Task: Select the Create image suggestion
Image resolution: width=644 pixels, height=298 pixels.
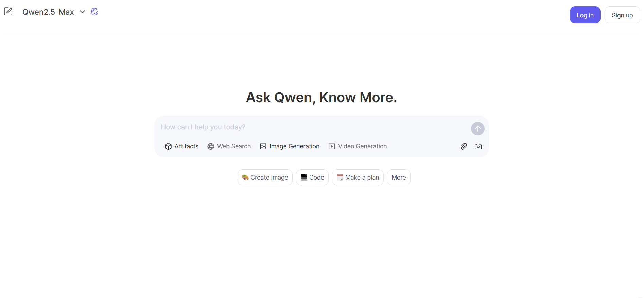Action: click(x=265, y=178)
